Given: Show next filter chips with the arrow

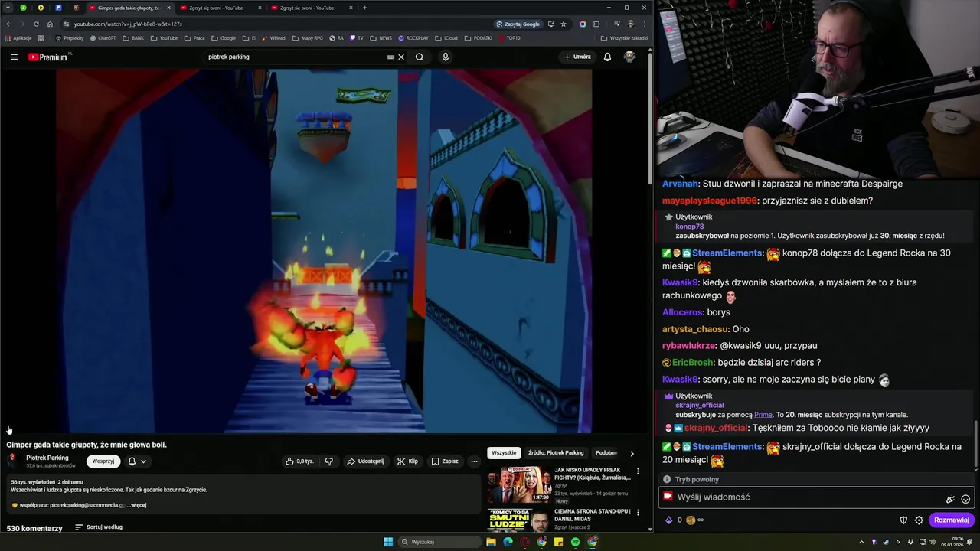Looking at the screenshot, I should (x=632, y=453).
